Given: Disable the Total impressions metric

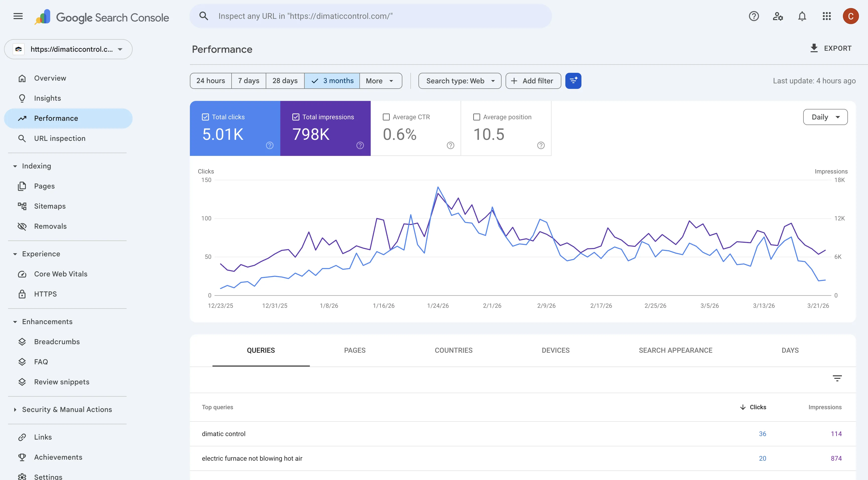Looking at the screenshot, I should pyautogui.click(x=296, y=116).
